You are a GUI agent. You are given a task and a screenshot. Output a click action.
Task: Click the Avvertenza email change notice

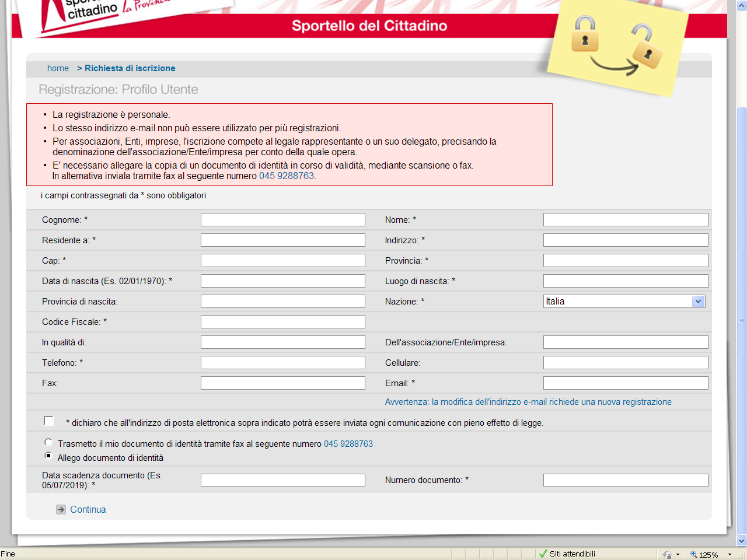(x=528, y=402)
